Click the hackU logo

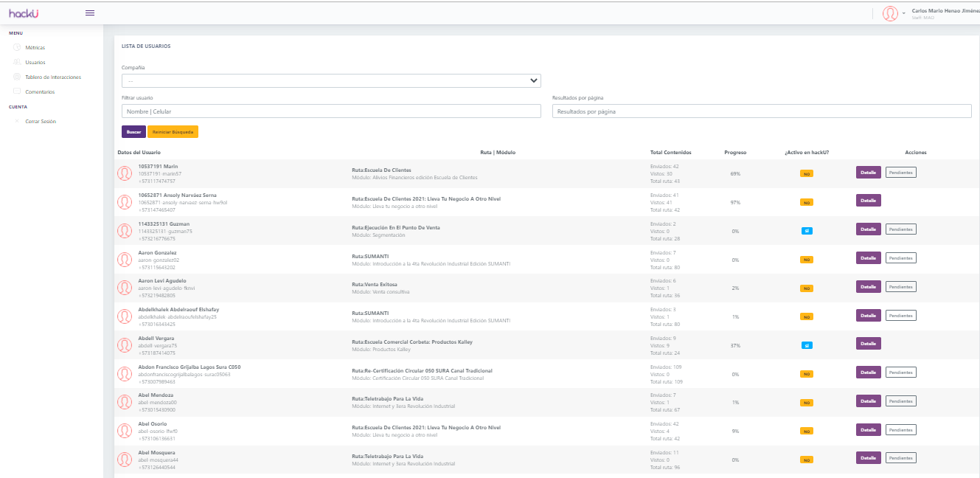pyautogui.click(x=23, y=13)
